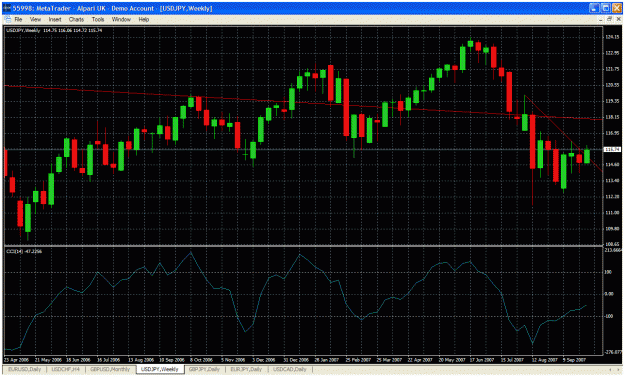The height and width of the screenshot is (377, 625).
Task: Open the View menu
Action: point(35,19)
